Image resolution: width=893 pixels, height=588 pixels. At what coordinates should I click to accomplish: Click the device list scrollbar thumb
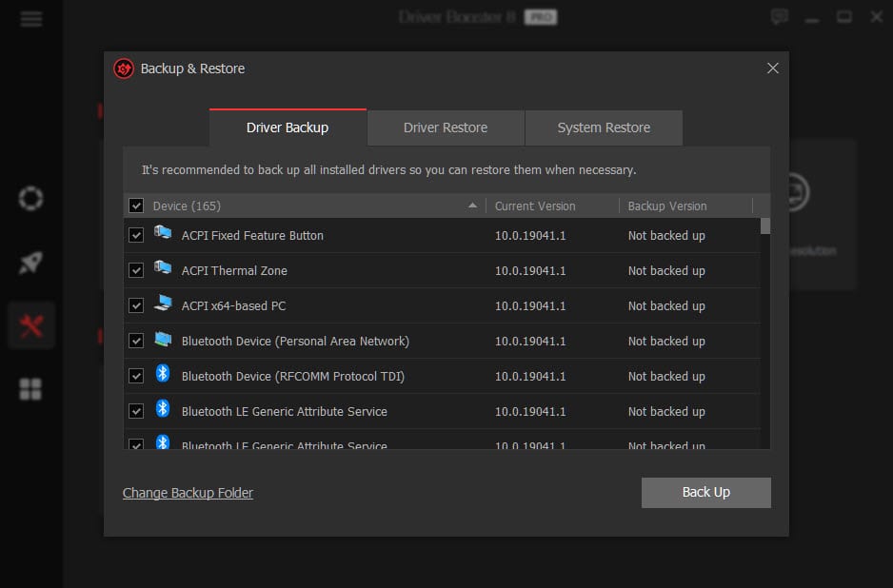[x=765, y=226]
